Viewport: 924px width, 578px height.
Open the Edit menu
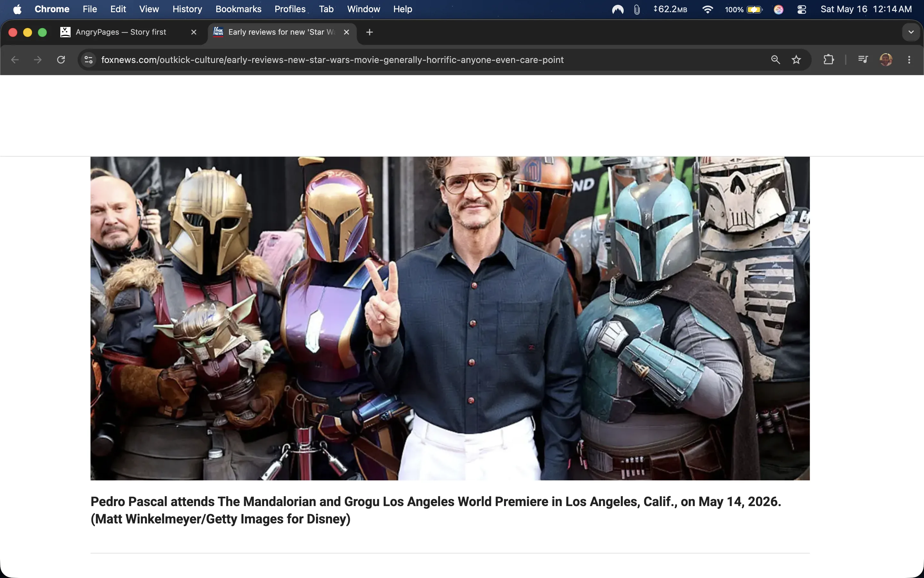[x=118, y=9]
